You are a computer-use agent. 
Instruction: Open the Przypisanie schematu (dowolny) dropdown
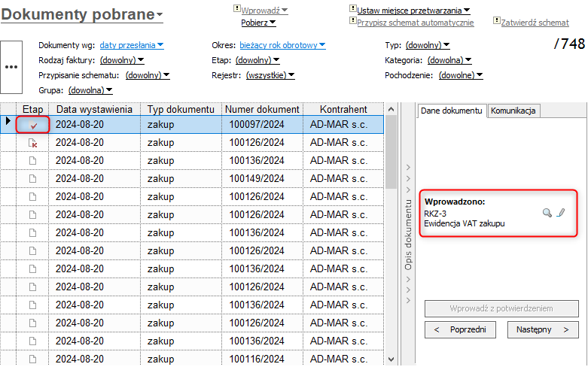coord(148,75)
